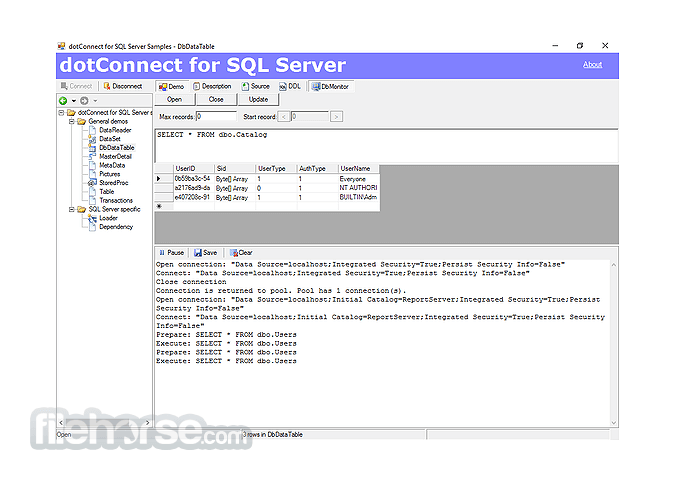This screenshot has height=480, width=676.
Task: Click the next start record arrow
Action: tap(336, 117)
